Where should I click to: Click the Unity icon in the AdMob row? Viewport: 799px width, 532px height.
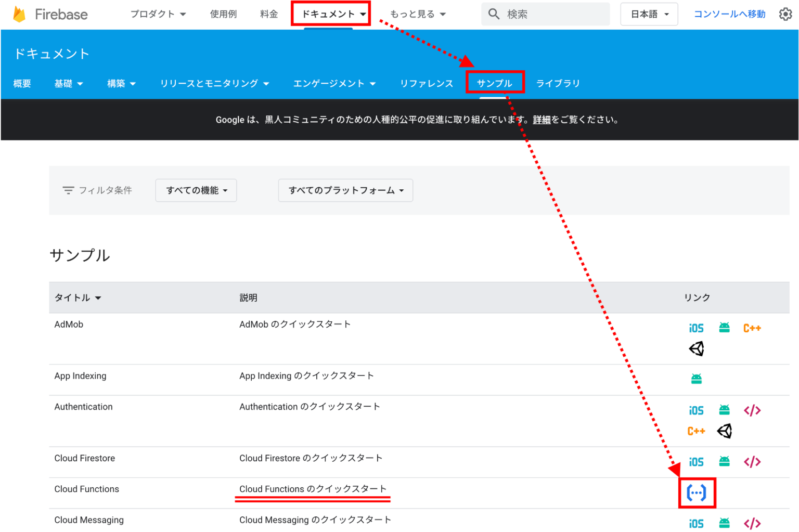click(697, 348)
